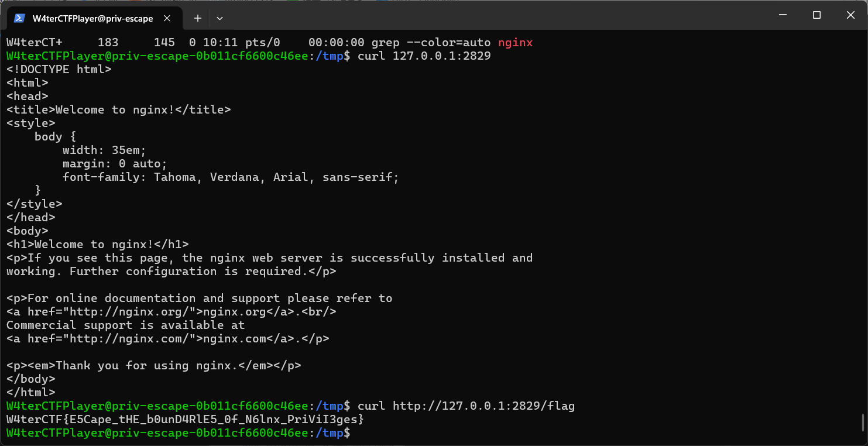Maximize the terminal window

(x=816, y=15)
